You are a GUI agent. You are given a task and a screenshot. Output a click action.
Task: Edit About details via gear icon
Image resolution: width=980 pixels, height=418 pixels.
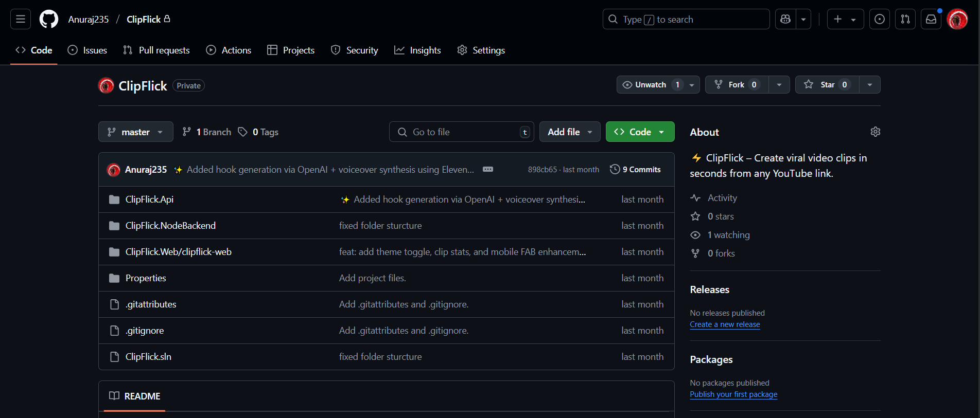tap(875, 132)
